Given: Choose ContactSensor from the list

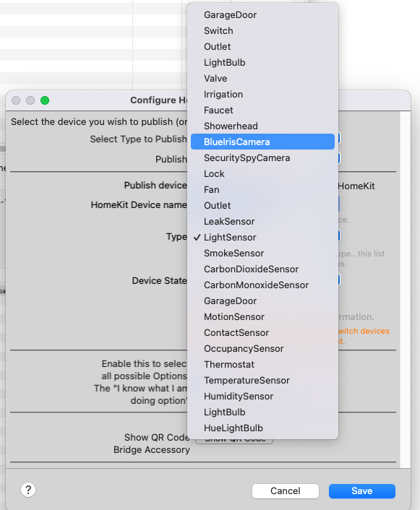Looking at the screenshot, I should (x=262, y=332).
